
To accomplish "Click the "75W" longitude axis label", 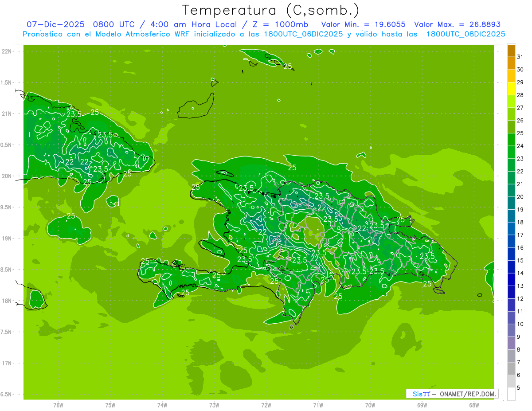I will (110, 405).
